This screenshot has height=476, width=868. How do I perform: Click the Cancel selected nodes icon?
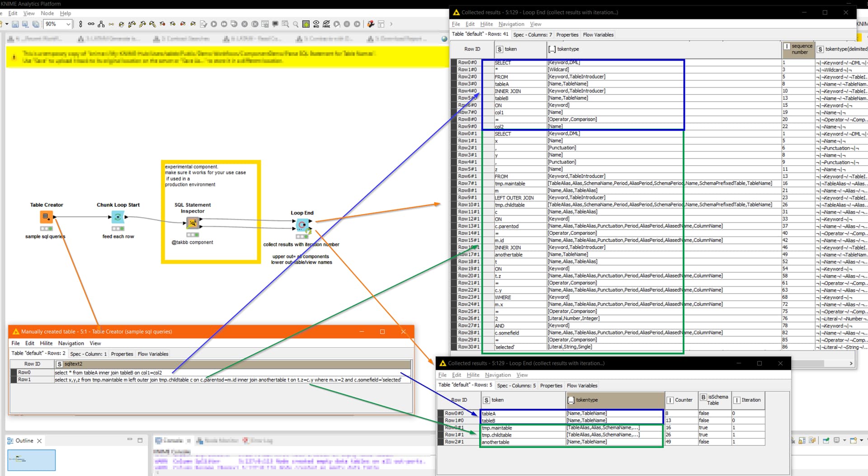pos(245,24)
